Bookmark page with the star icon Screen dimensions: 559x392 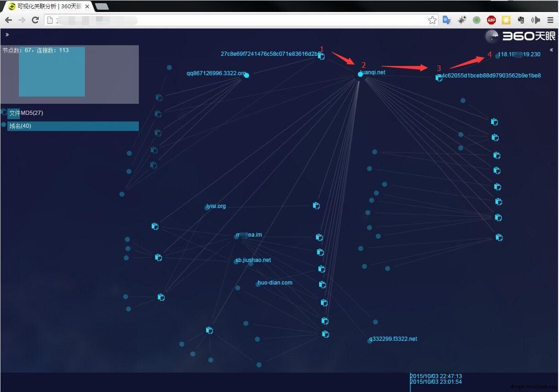pyautogui.click(x=432, y=20)
